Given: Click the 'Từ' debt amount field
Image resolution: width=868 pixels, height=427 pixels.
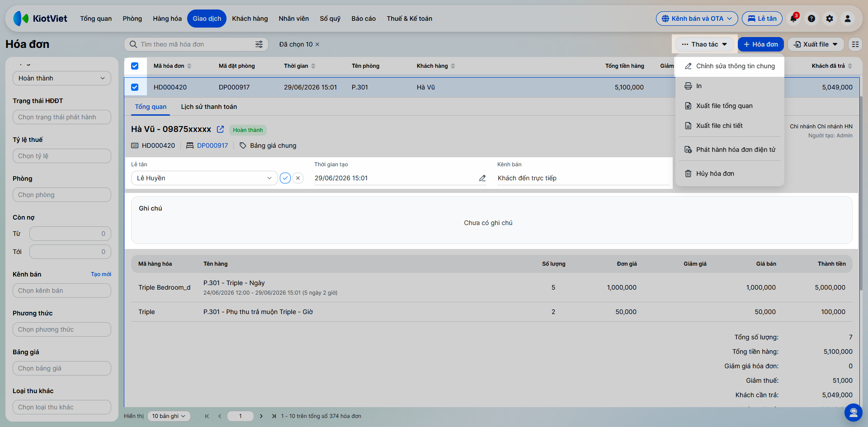Looking at the screenshot, I should click(x=70, y=234).
